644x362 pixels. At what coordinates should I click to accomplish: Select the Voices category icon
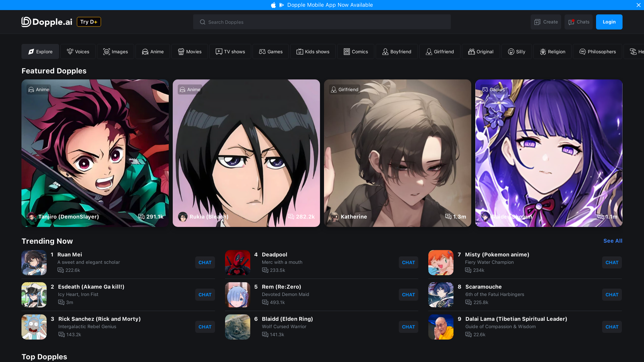click(70, 51)
